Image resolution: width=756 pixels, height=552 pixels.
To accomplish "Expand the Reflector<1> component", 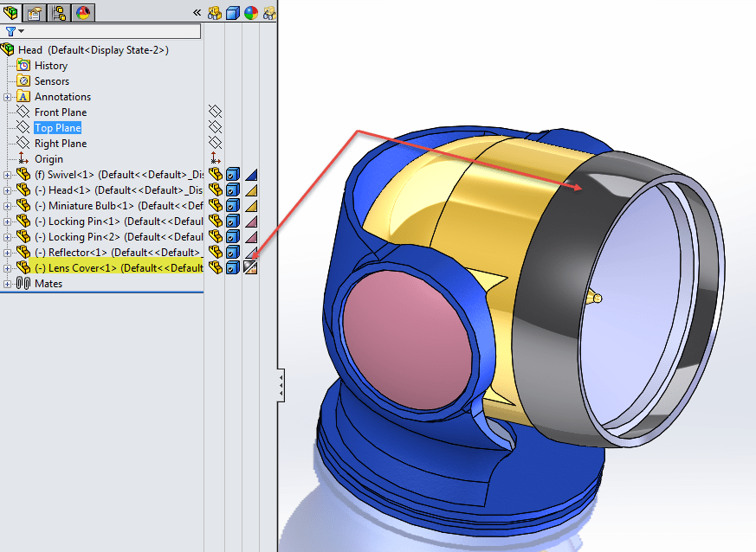I will (7, 253).
